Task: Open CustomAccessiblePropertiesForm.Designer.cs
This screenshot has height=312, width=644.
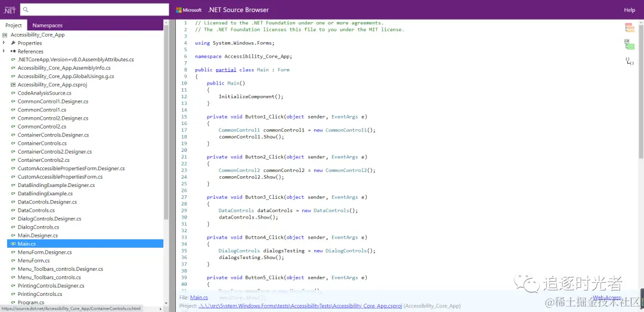Action: tap(71, 168)
